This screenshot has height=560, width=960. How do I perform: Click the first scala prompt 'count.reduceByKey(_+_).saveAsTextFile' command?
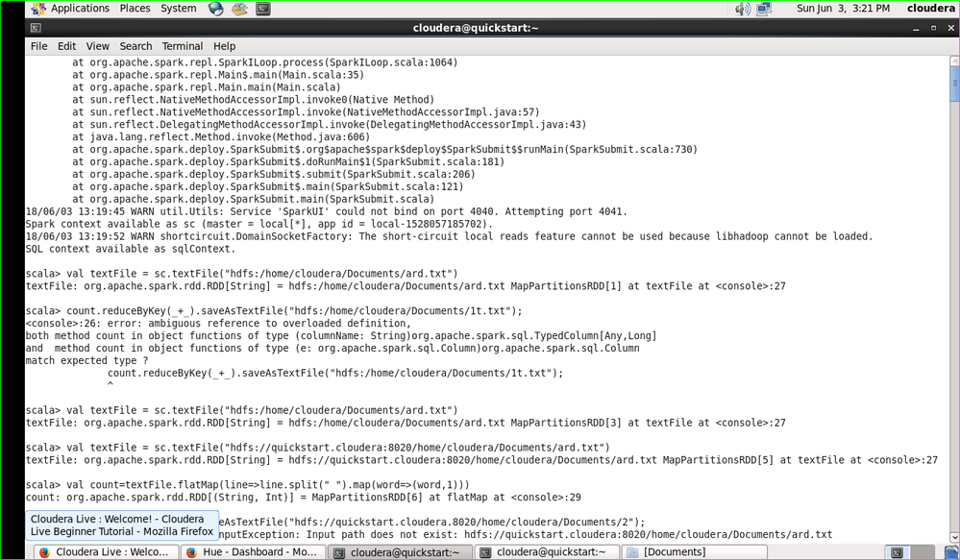[274, 311]
